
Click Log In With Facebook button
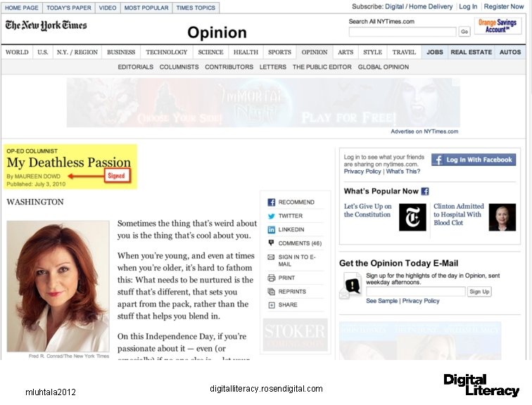(x=474, y=160)
